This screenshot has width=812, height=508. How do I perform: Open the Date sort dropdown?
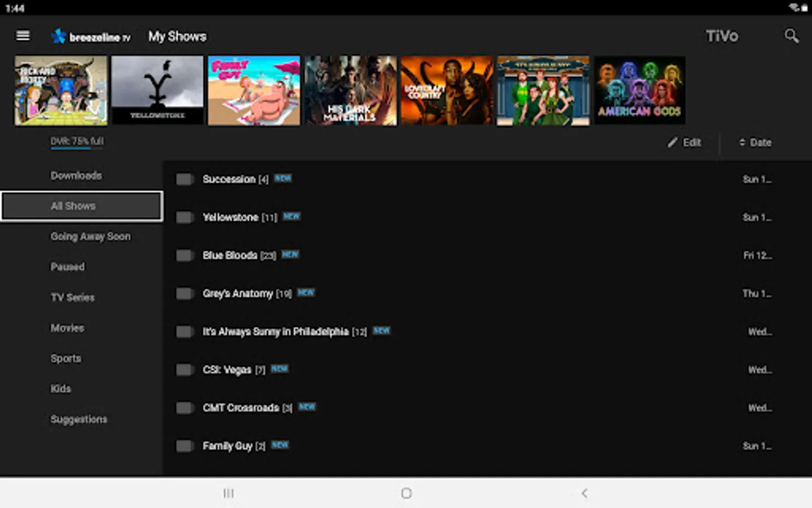coord(755,143)
